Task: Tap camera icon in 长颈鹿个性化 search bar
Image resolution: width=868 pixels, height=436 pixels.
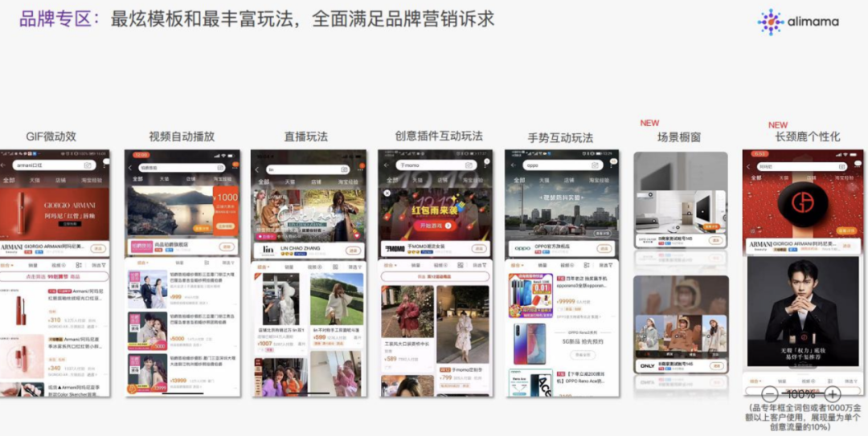Action: (841, 166)
